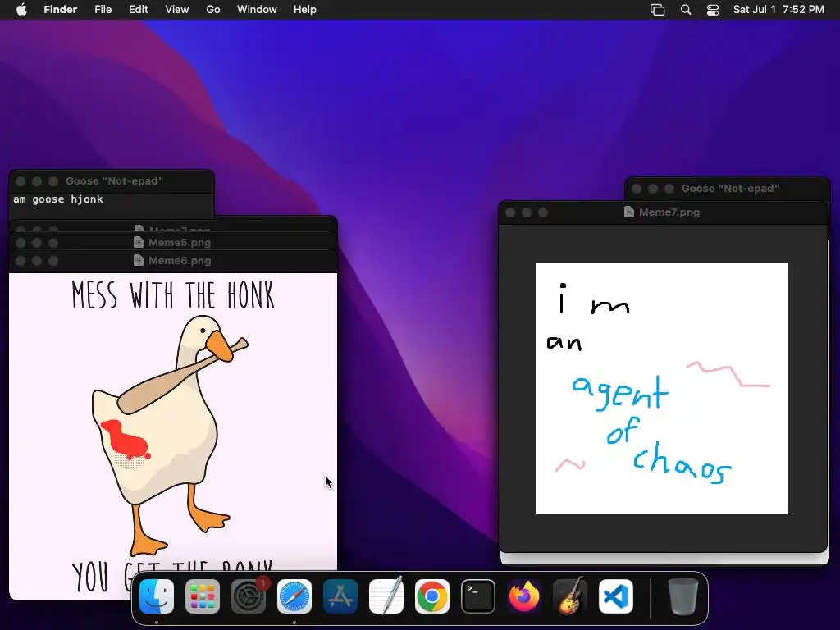Open Spotlight search in the menu bar

686,10
